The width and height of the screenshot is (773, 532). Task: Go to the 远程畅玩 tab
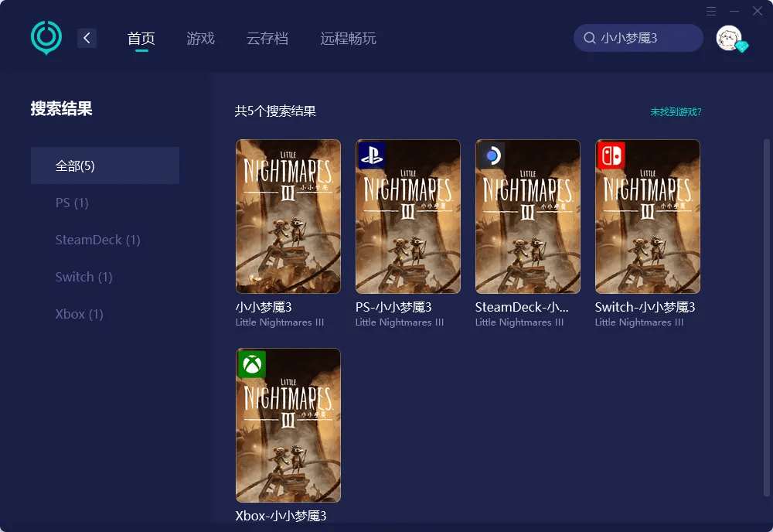tap(348, 38)
